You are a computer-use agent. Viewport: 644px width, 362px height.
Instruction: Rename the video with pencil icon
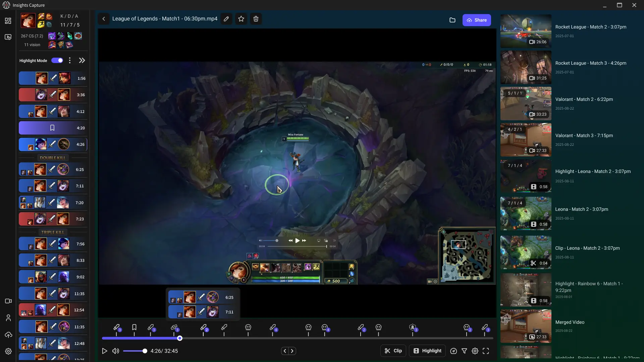coord(226,19)
